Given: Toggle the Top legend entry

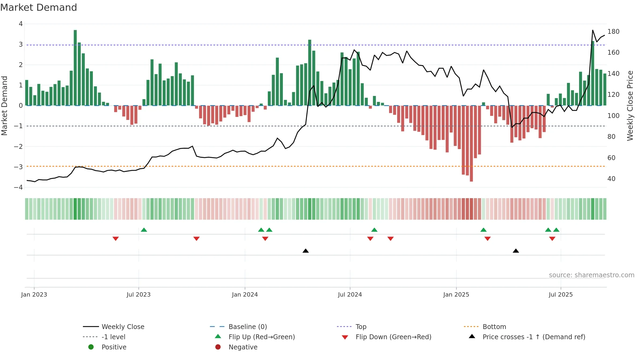Looking at the screenshot, I should pos(352,327).
